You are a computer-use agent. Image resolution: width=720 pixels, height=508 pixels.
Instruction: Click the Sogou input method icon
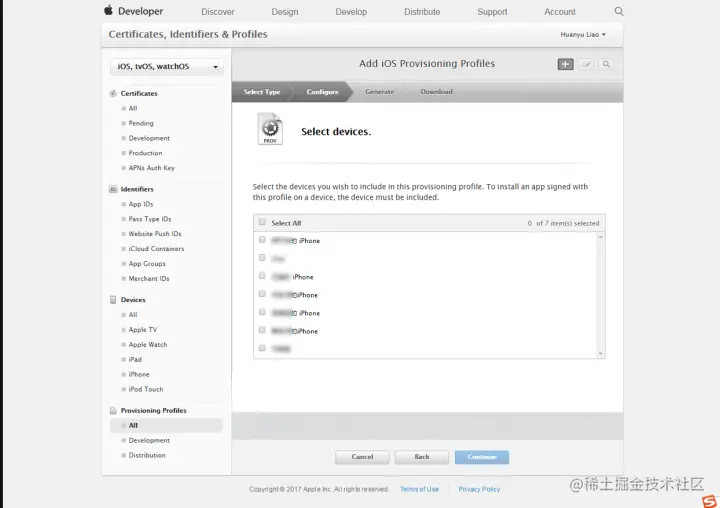[x=709, y=501]
